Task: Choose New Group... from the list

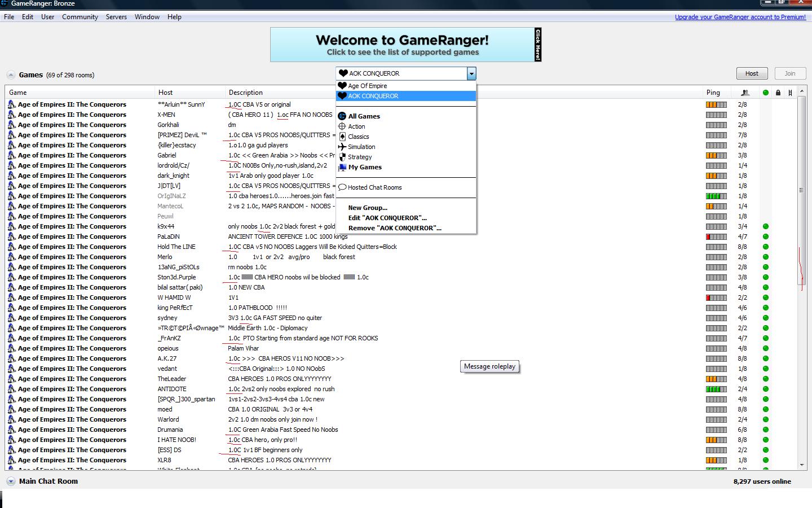Action: tap(368, 208)
